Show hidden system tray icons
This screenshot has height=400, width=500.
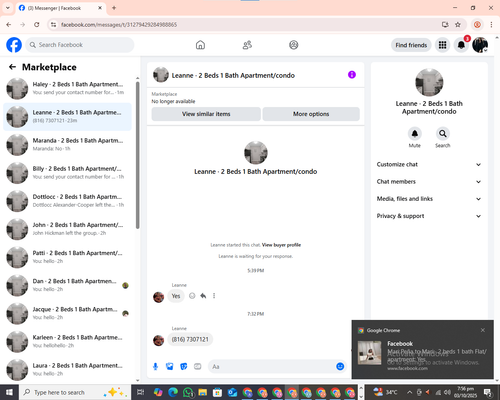[x=410, y=392]
